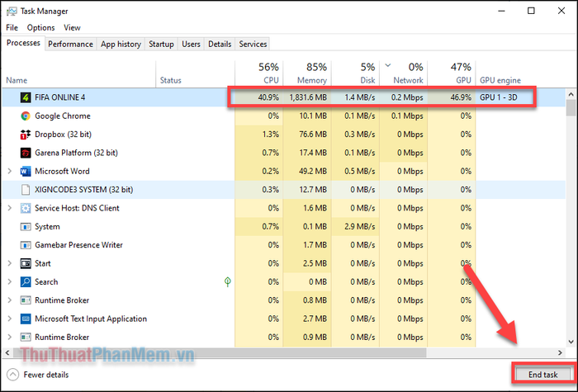This screenshot has width=578, height=392.
Task: Click the End task button
Action: point(542,375)
